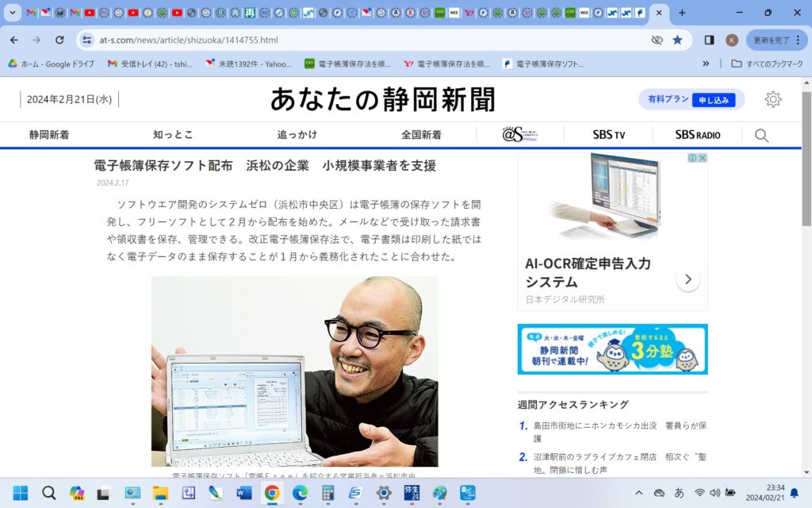Open the browser side panel
812x508 pixels.
[x=709, y=40]
